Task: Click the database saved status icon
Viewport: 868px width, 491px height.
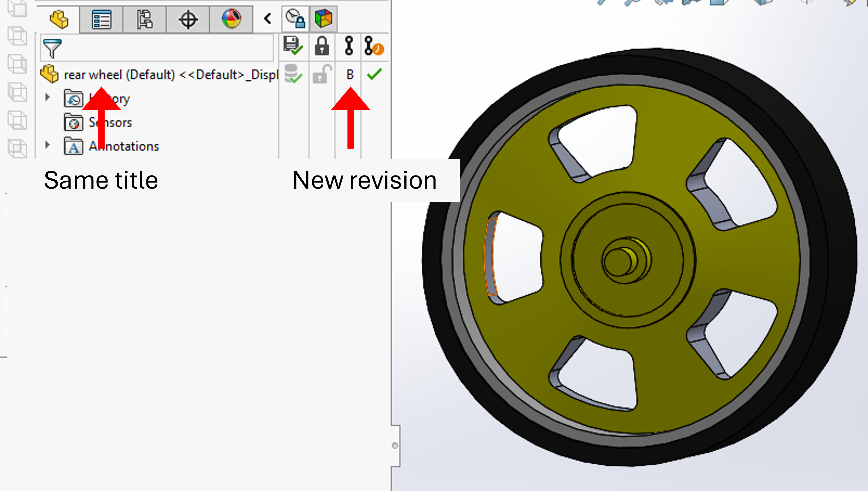Action: point(293,74)
